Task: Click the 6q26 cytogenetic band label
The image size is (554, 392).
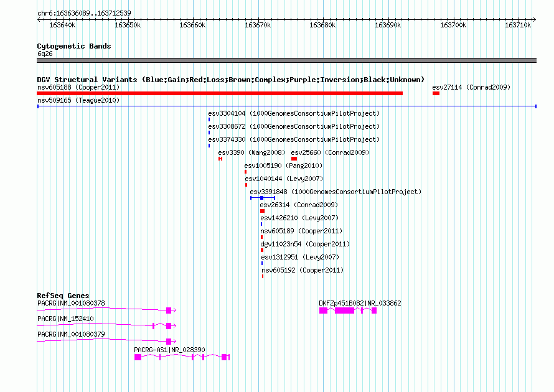Action: (45, 54)
